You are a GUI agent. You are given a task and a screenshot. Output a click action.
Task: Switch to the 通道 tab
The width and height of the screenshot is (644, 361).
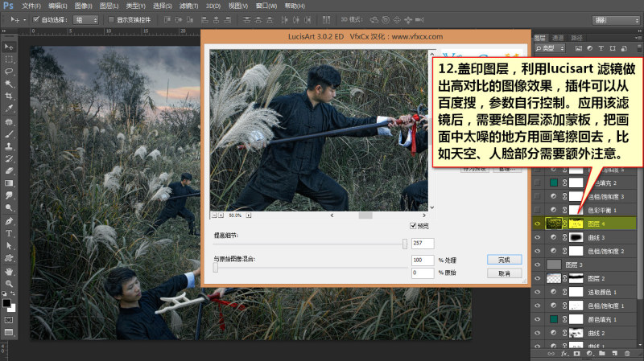558,38
